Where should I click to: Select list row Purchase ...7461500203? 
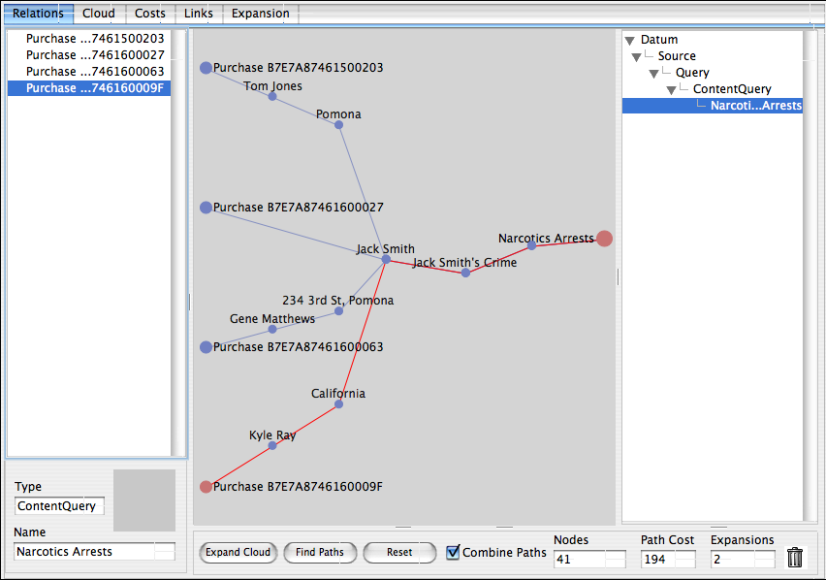click(89, 38)
